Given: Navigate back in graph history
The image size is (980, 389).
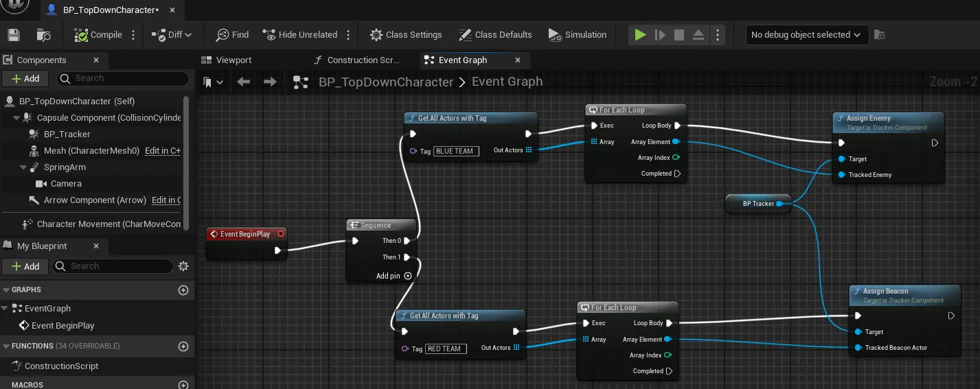Looking at the screenshot, I should coord(243,82).
